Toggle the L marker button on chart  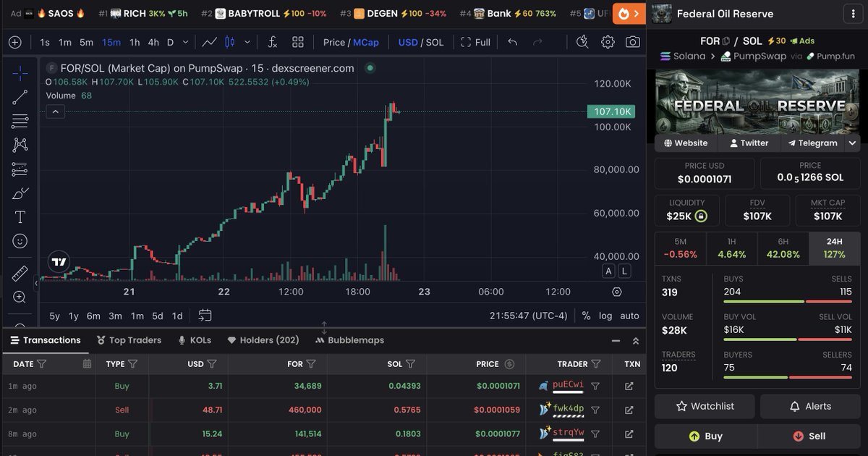tap(624, 271)
